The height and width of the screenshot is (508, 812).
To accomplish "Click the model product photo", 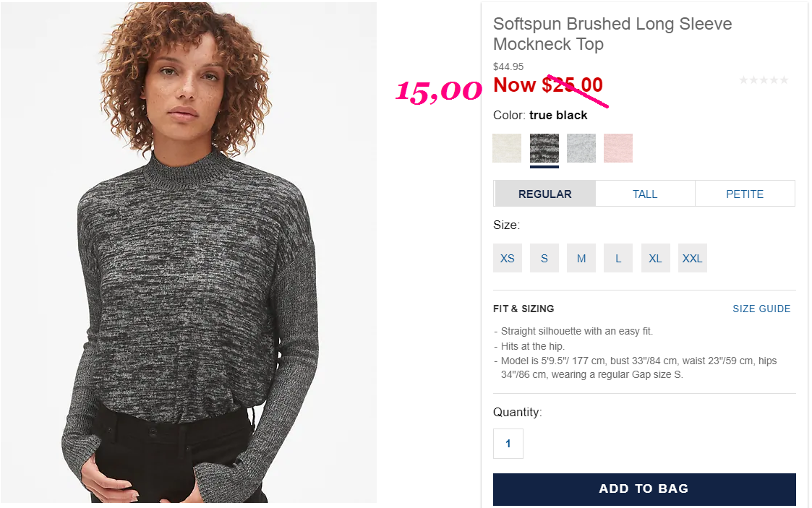I will click(x=189, y=252).
